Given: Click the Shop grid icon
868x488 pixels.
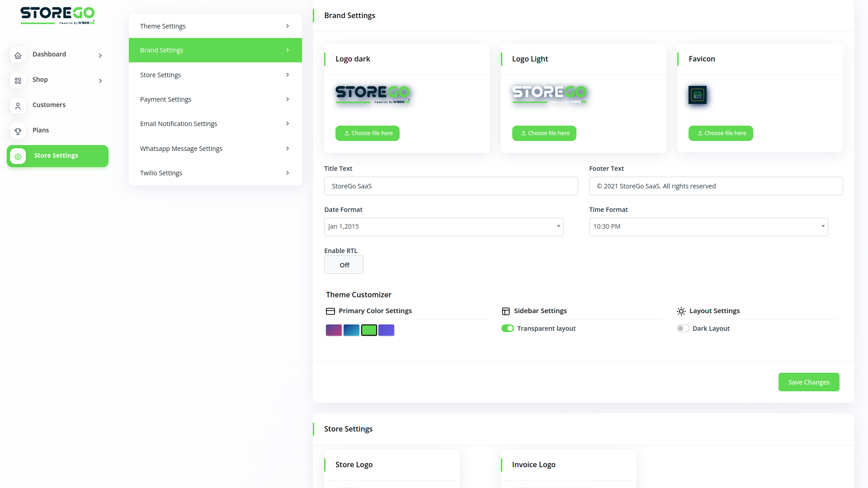Looking at the screenshot, I should click(x=18, y=80).
